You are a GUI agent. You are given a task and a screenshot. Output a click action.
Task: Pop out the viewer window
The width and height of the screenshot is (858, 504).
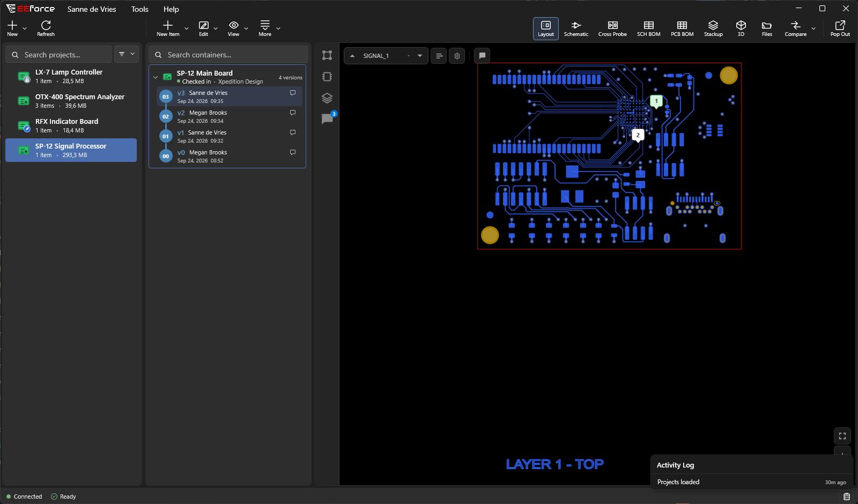[840, 28]
